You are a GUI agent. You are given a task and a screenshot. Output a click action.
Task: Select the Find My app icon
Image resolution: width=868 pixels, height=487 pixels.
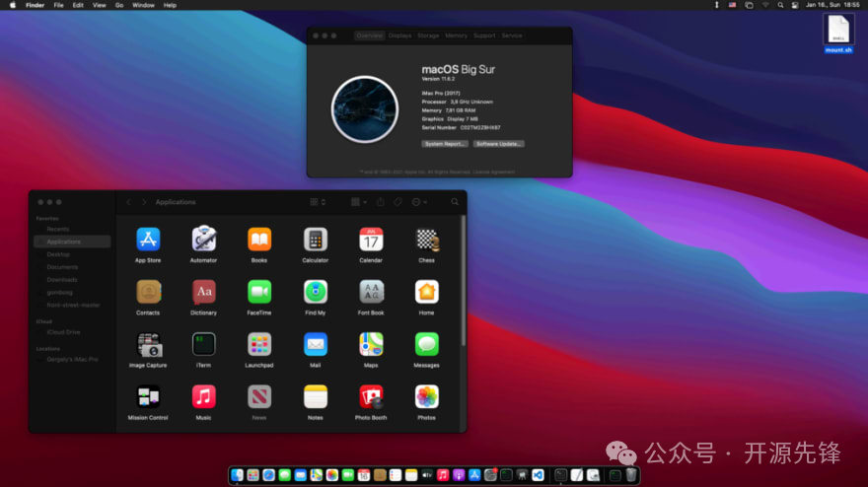point(316,292)
